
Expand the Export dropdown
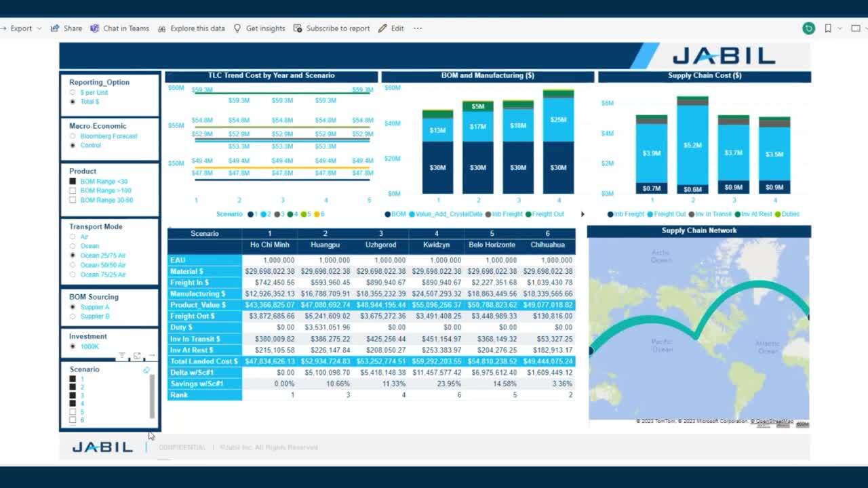(x=39, y=28)
